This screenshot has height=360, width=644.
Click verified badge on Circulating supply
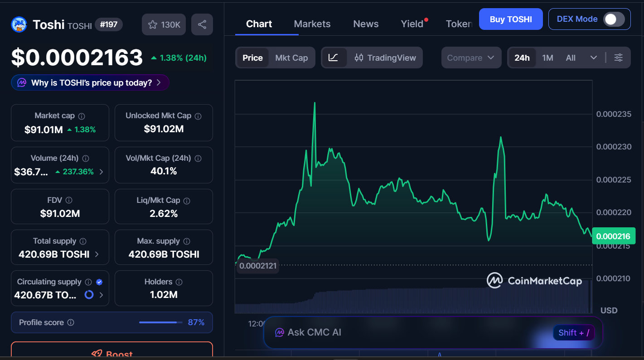coord(99,281)
